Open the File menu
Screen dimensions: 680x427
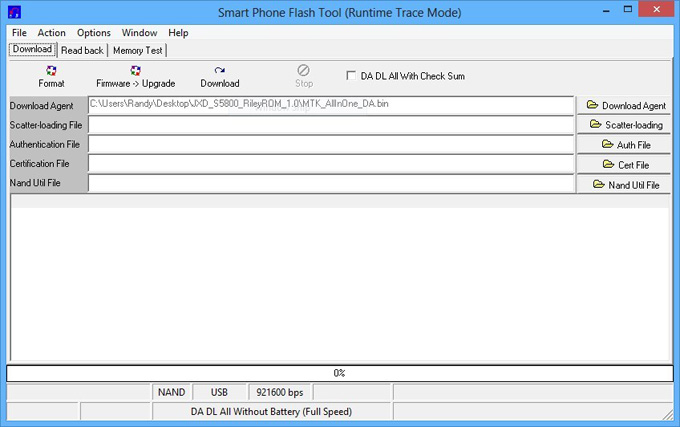click(19, 33)
